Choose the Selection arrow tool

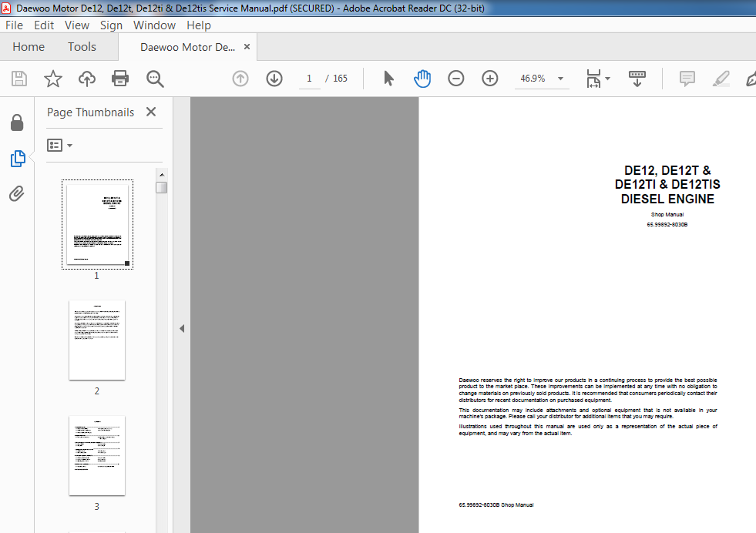pyautogui.click(x=388, y=79)
